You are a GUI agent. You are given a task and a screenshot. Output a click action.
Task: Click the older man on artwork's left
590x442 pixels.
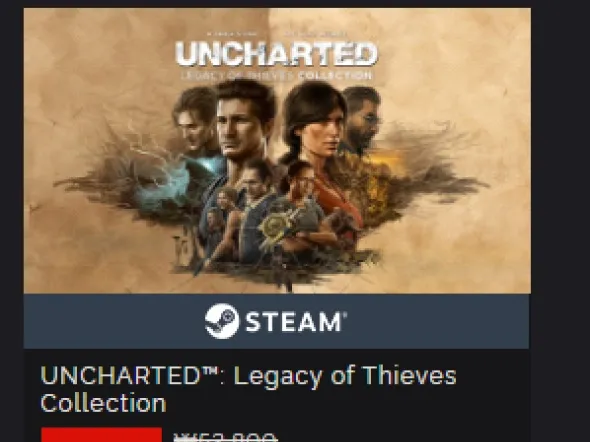point(194,120)
